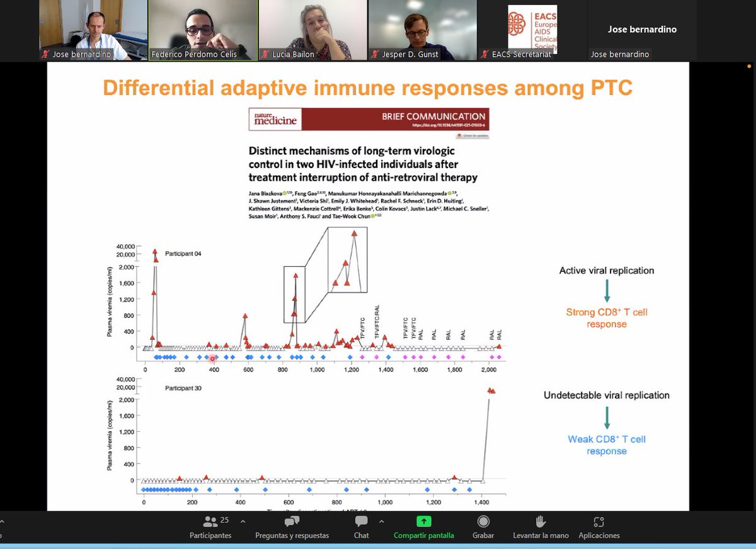756x549 pixels.
Task: Click BRIEF COMMUNICATION banner text
Action: [x=433, y=116]
